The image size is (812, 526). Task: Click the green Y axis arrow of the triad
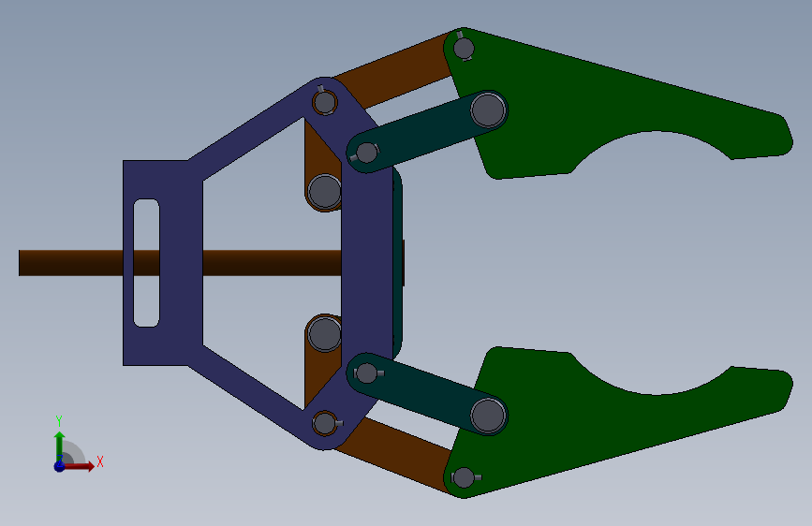pos(60,446)
